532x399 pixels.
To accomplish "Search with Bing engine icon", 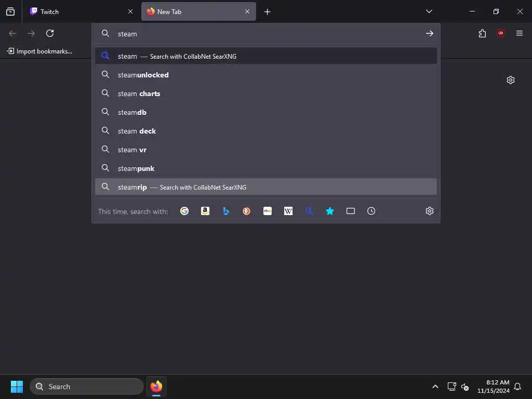I will pyautogui.click(x=226, y=211).
